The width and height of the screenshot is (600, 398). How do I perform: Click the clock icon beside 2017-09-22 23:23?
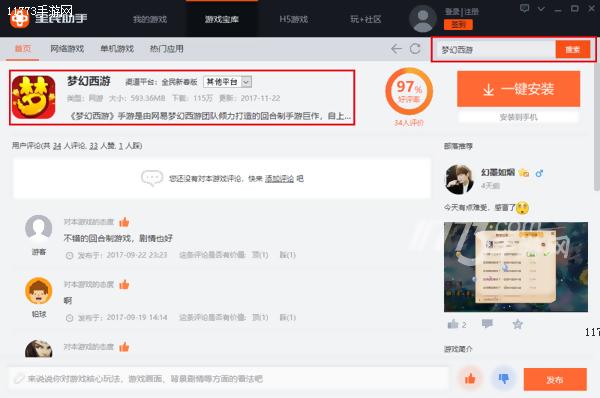69,255
